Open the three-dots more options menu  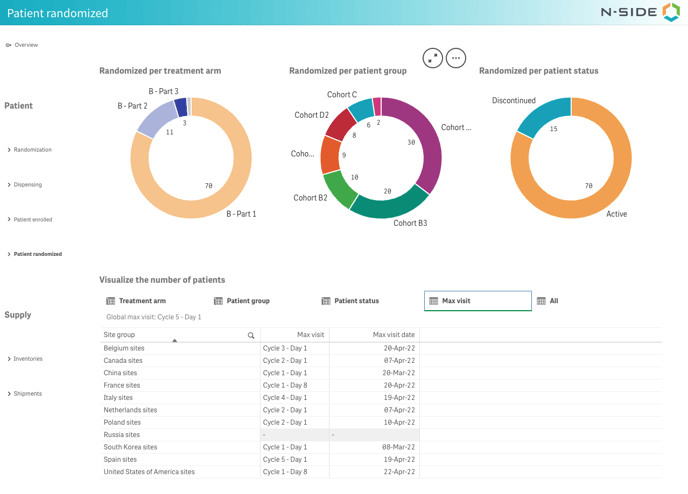pyautogui.click(x=456, y=58)
